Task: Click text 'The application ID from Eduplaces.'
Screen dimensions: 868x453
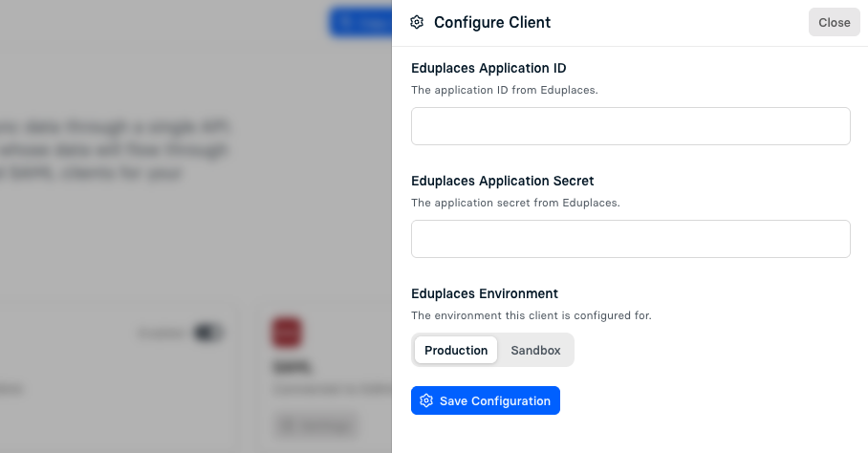Action: (x=505, y=90)
